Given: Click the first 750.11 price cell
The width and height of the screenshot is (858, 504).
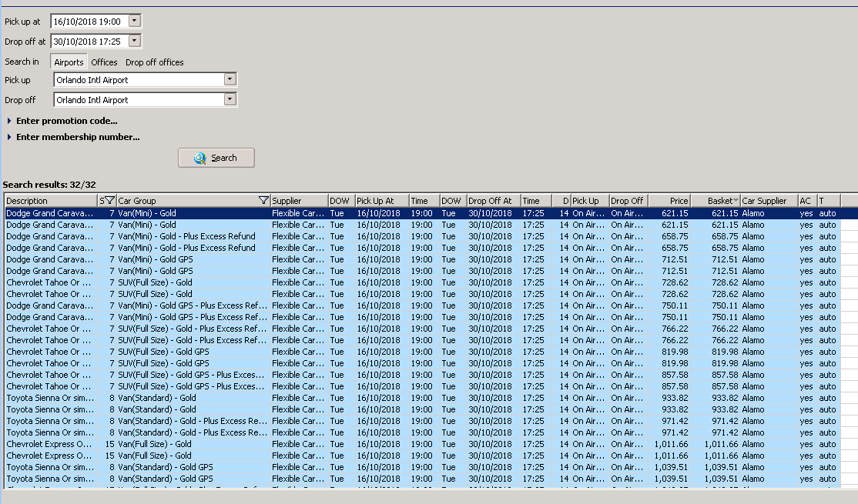Looking at the screenshot, I should click(669, 305).
